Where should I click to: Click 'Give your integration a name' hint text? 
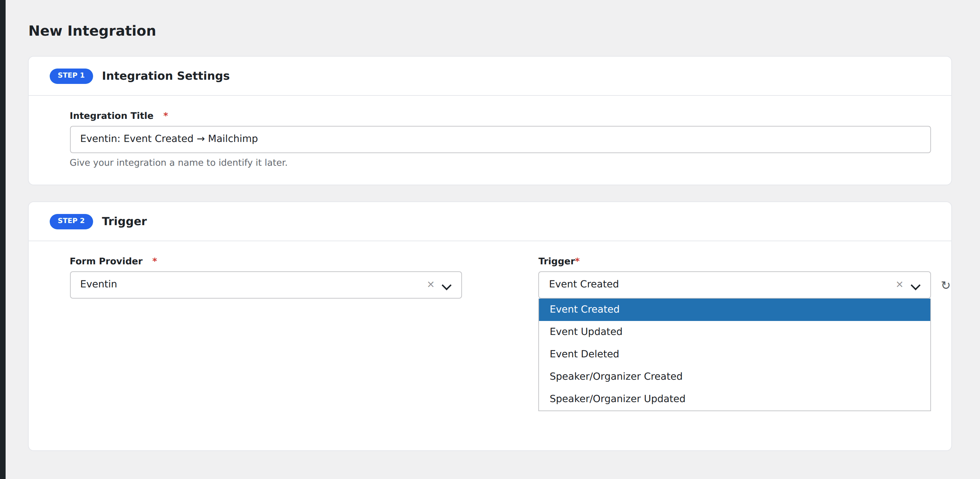(x=178, y=163)
